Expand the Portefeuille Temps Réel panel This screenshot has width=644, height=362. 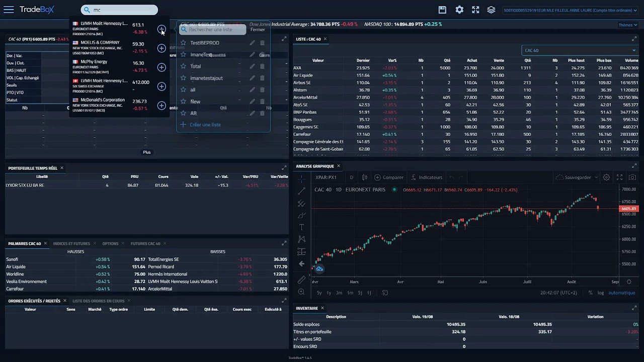click(x=284, y=168)
